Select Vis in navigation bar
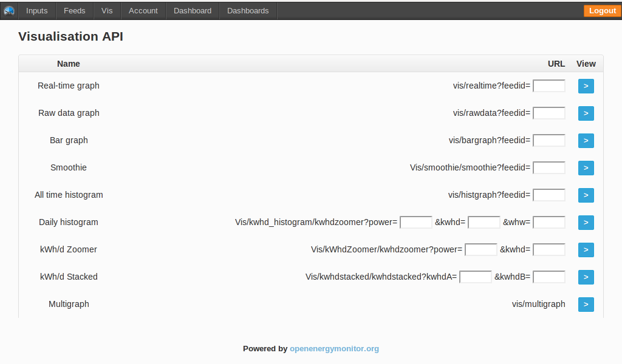This screenshot has width=622, height=364. pos(107,10)
